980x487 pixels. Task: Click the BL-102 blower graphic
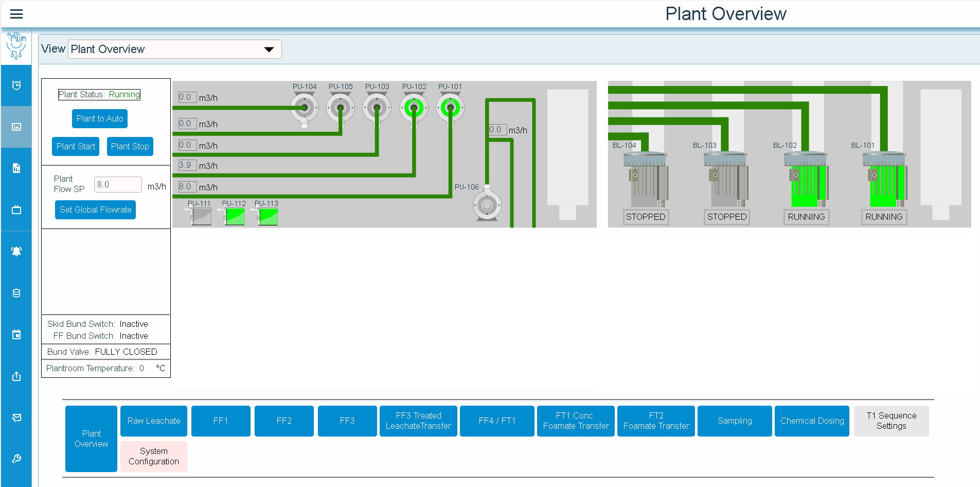pos(806,180)
